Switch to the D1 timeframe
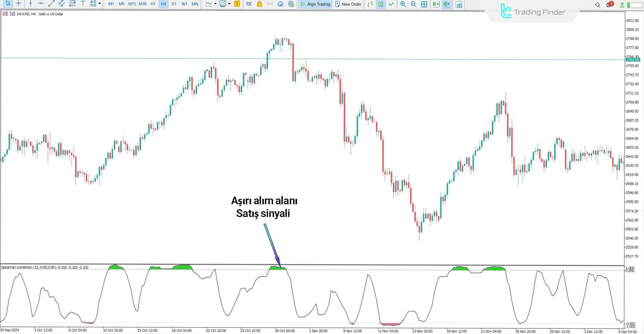 click(174, 4)
